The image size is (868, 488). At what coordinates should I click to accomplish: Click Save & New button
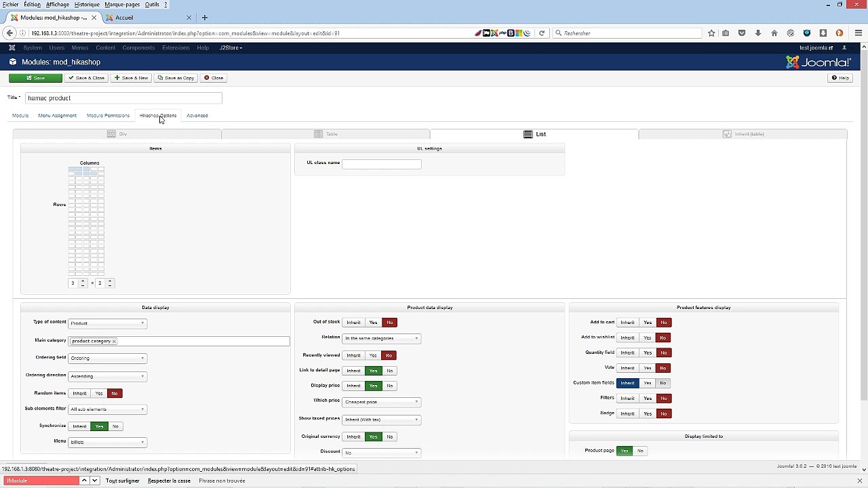[x=131, y=78]
